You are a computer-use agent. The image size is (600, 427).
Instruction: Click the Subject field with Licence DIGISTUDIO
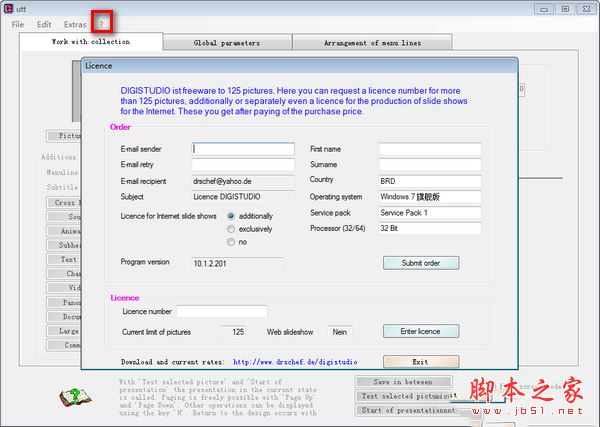(x=243, y=197)
